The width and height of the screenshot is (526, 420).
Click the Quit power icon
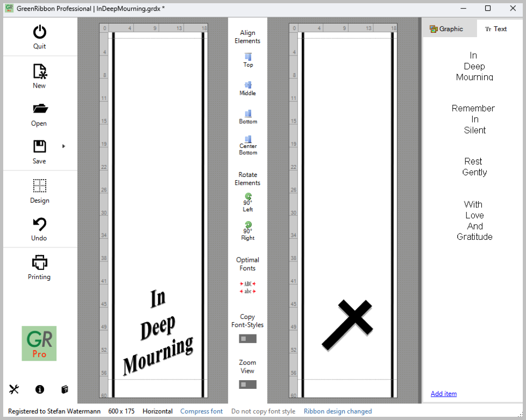[x=40, y=32]
